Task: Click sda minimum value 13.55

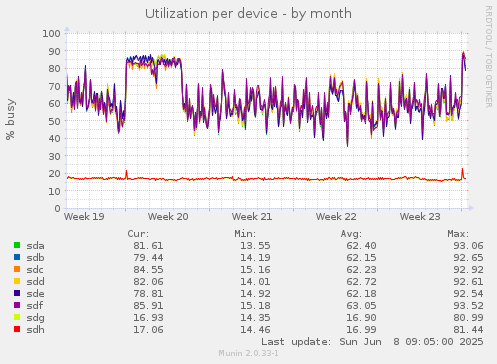Action: (x=255, y=246)
